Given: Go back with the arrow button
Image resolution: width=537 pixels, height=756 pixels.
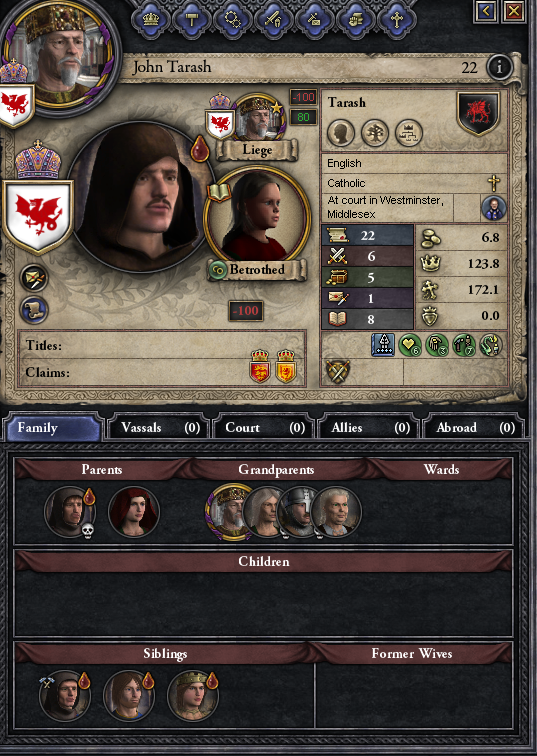Looking at the screenshot, I should point(486,11).
